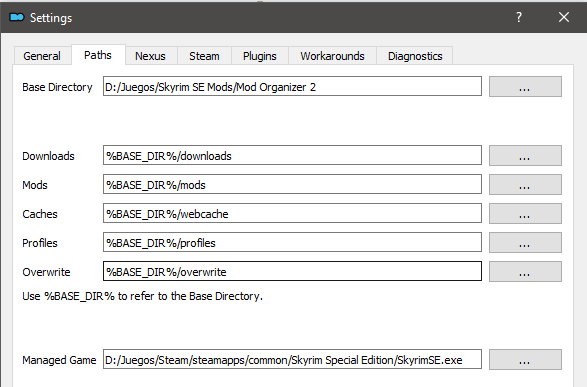The width and height of the screenshot is (587, 387).
Task: Browse for the Downloads folder
Action: coord(525,155)
